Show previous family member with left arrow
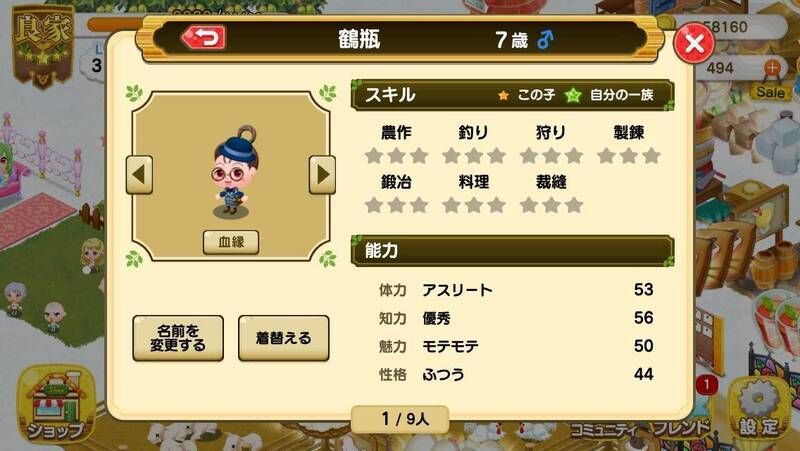 [139, 174]
